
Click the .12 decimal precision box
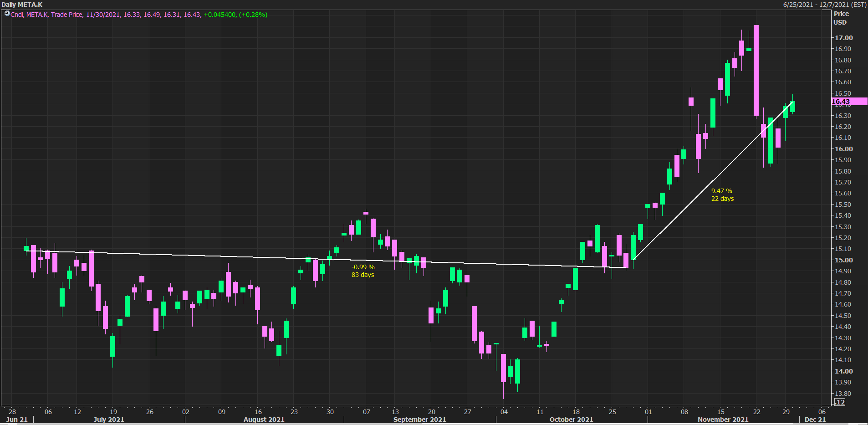pos(839,402)
